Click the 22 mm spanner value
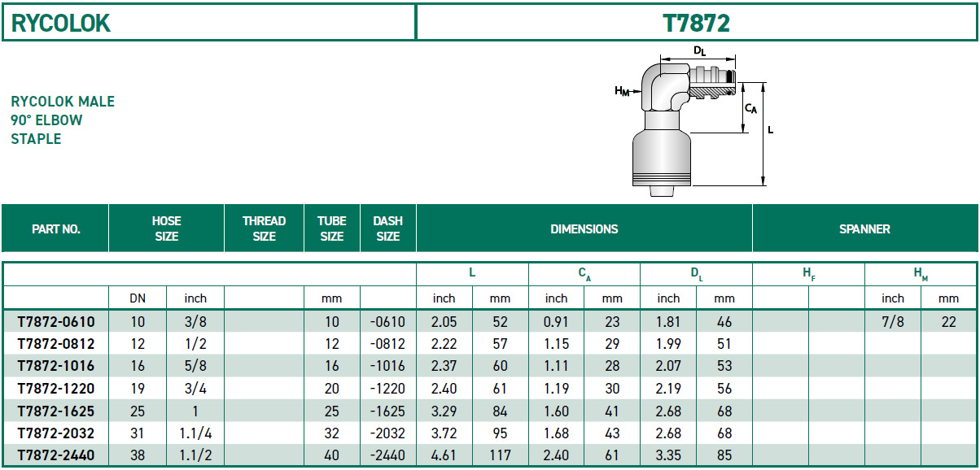 click(949, 322)
